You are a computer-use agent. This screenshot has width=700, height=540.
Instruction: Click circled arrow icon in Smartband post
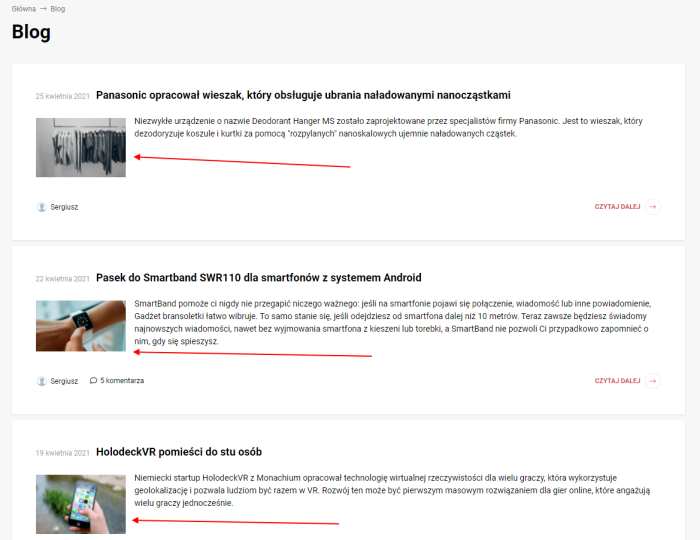pos(653,381)
